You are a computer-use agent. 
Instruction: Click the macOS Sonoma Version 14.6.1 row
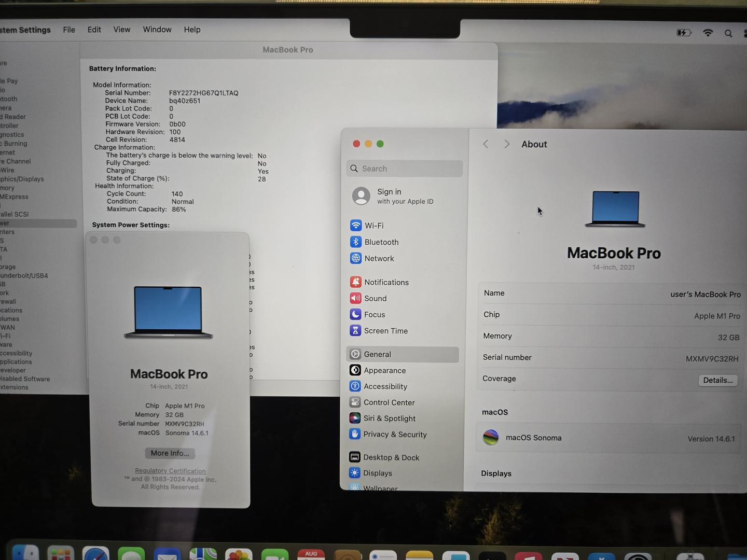pos(608,438)
